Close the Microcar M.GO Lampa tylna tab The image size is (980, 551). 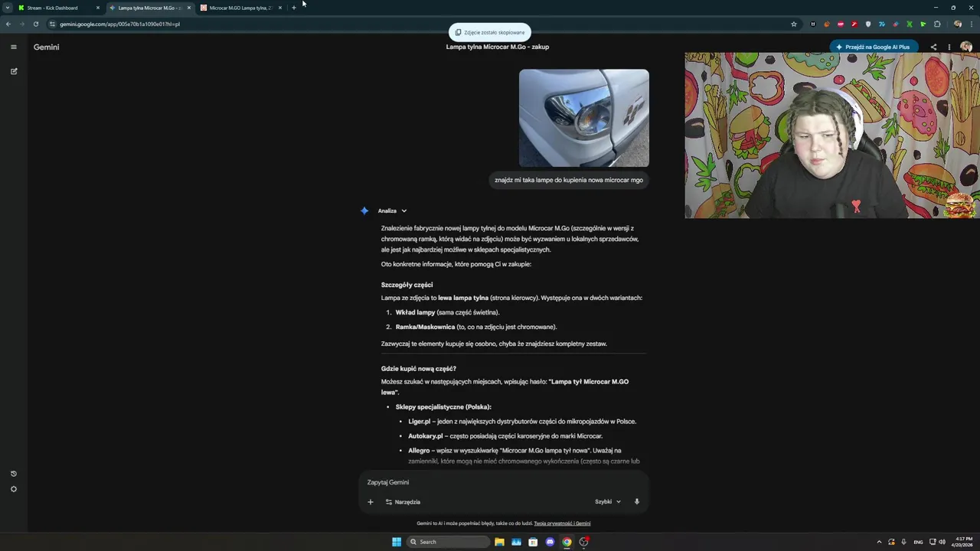[x=280, y=8]
